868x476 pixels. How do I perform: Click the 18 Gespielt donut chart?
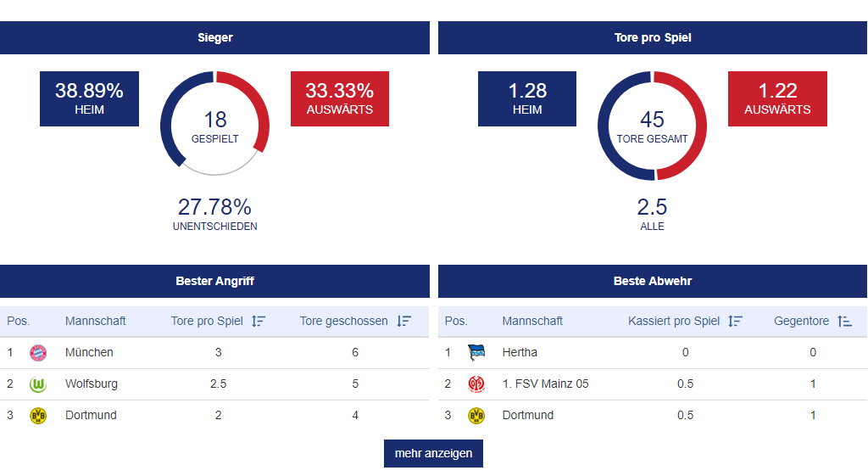click(x=214, y=124)
